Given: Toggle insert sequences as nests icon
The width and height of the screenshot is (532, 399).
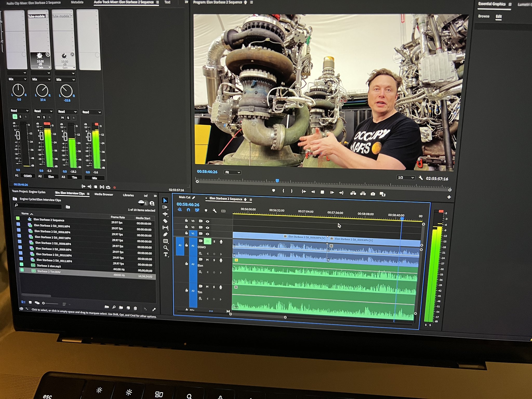Looking at the screenshot, I should coord(180,210).
